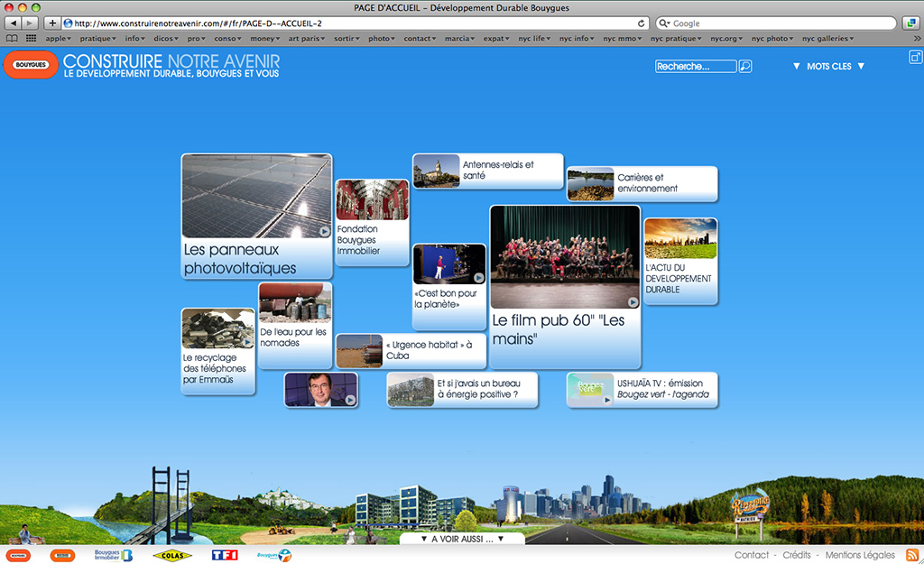
Task: Click the browser back button
Action: (13, 23)
